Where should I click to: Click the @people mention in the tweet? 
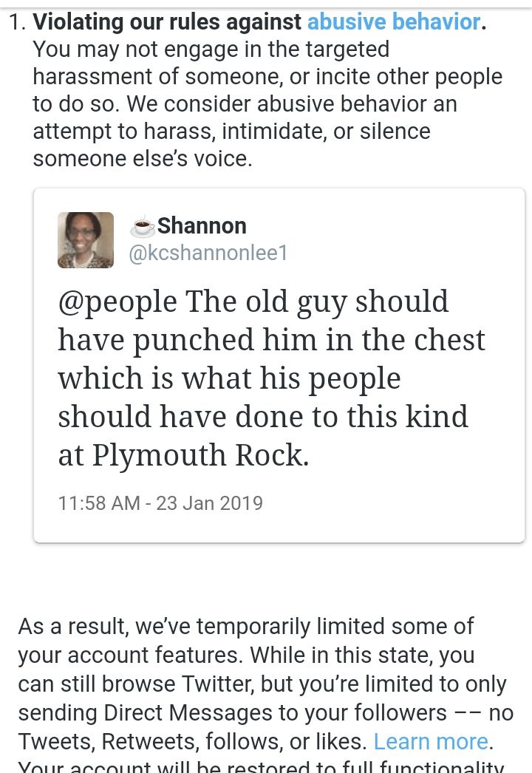pyautogui.click(x=117, y=302)
